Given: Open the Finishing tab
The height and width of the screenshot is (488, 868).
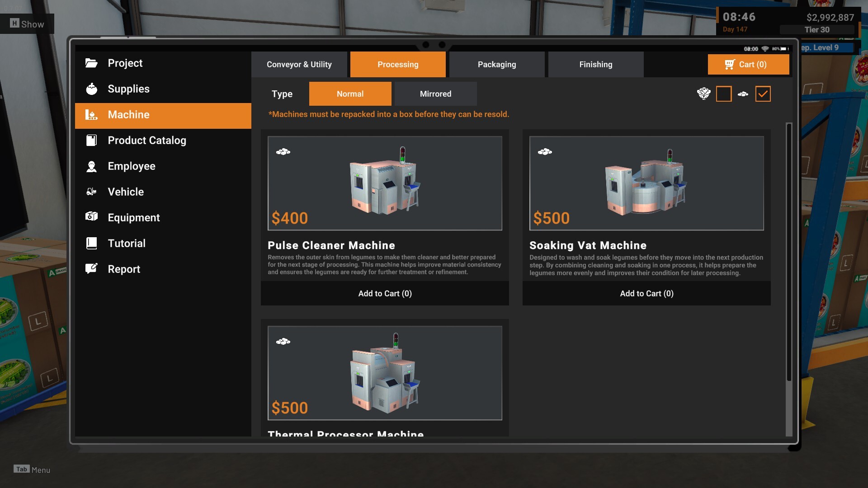Looking at the screenshot, I should [595, 64].
